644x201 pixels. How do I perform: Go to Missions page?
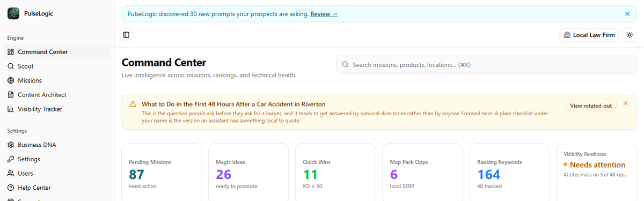tap(57, 80)
